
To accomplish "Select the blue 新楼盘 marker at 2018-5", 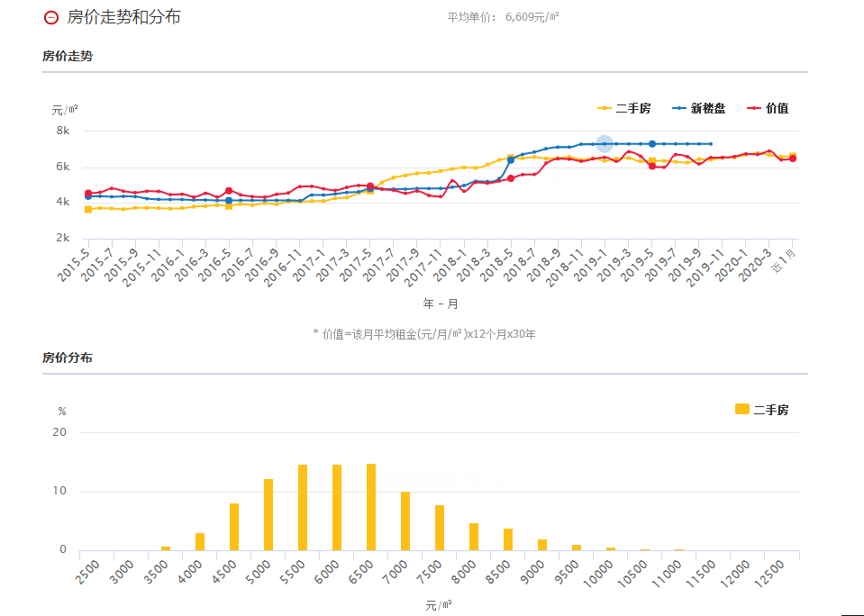I will (x=511, y=159).
